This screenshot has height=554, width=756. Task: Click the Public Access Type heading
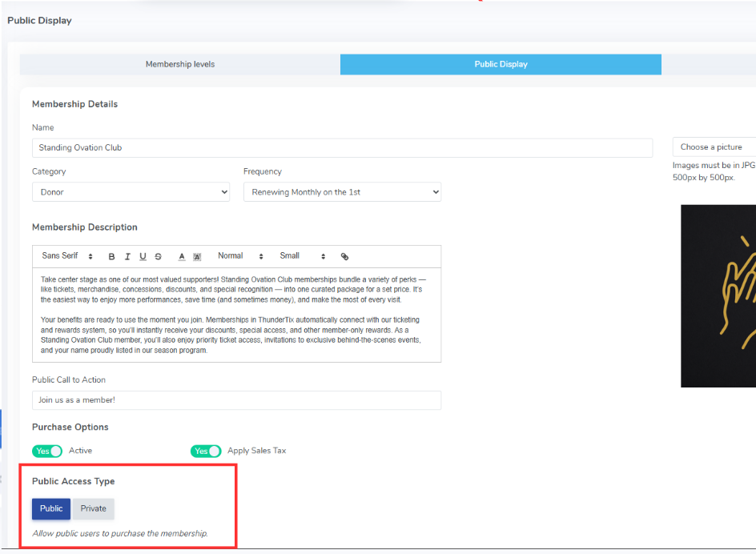coord(74,481)
